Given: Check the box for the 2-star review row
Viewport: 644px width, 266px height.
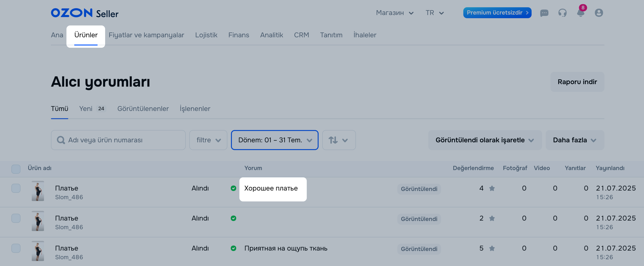Looking at the screenshot, I should coord(16,218).
